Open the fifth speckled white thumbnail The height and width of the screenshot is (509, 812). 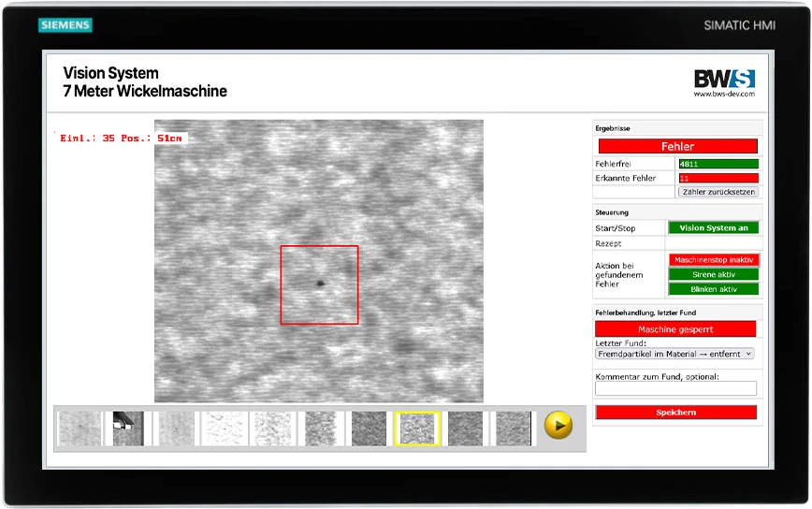[272, 429]
